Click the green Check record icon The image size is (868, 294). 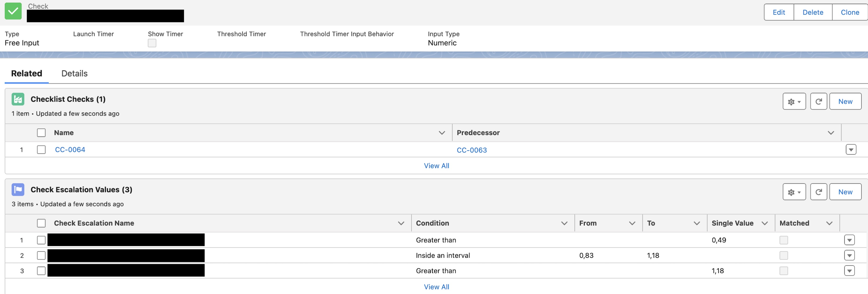coord(13,11)
